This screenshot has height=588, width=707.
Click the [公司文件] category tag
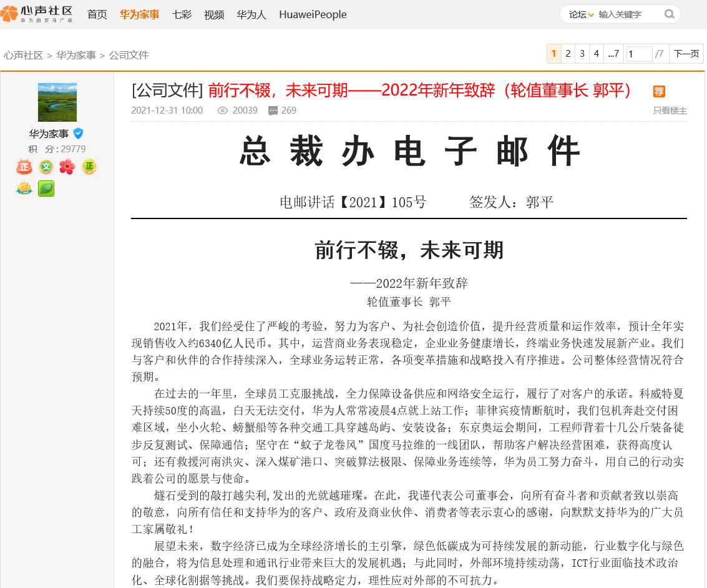coord(167,91)
